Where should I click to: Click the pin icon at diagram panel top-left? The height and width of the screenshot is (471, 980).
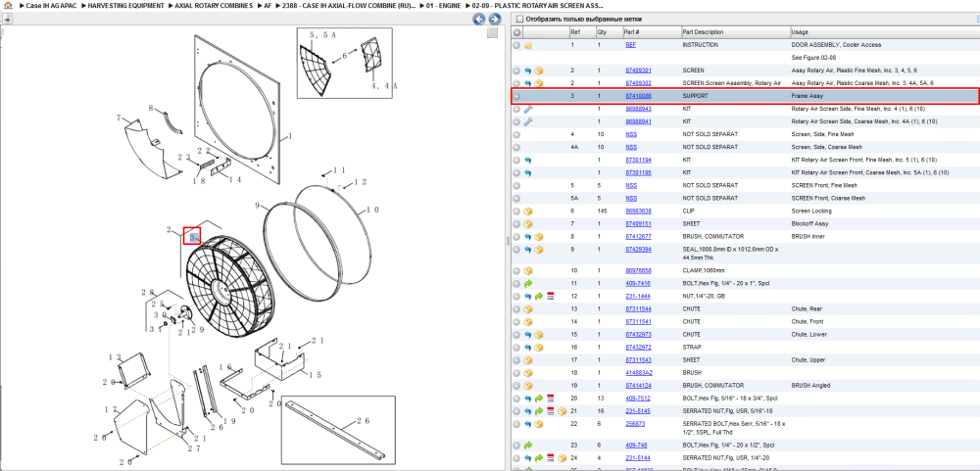(x=6, y=19)
